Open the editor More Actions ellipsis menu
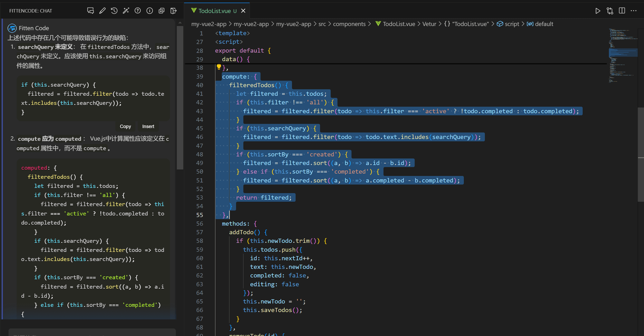This screenshot has height=336, width=644. [634, 11]
